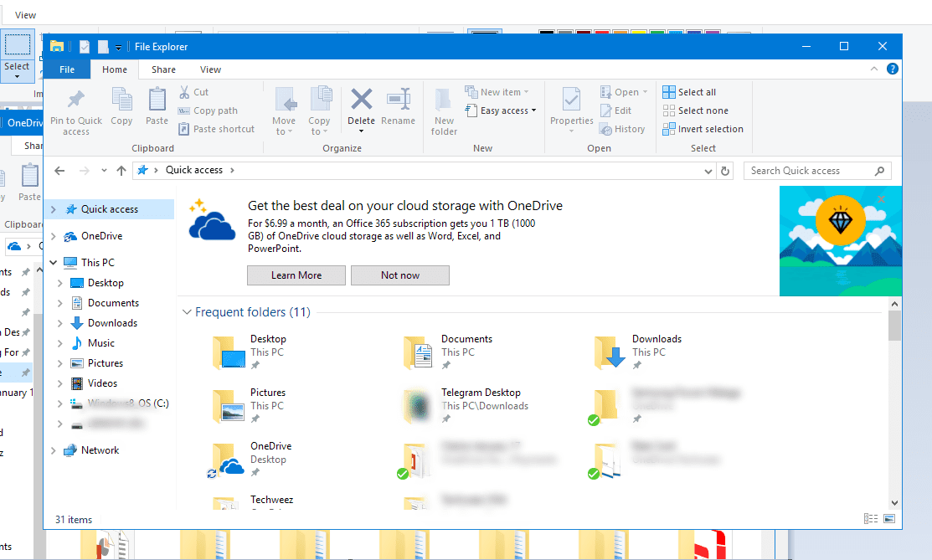Viewport: 932px width, 560px height.
Task: Click the Learn More button
Action: [296, 275]
